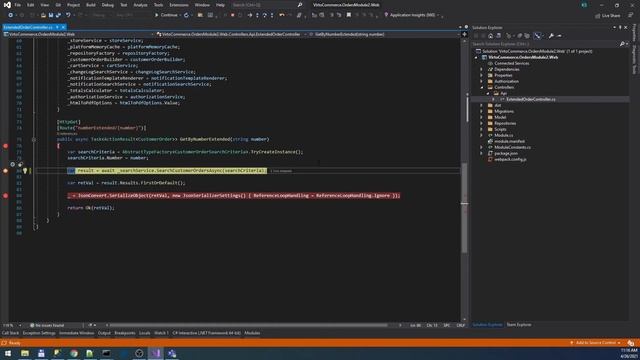Open the Tools menu
The height and width of the screenshot is (360, 640).
pos(158,5)
